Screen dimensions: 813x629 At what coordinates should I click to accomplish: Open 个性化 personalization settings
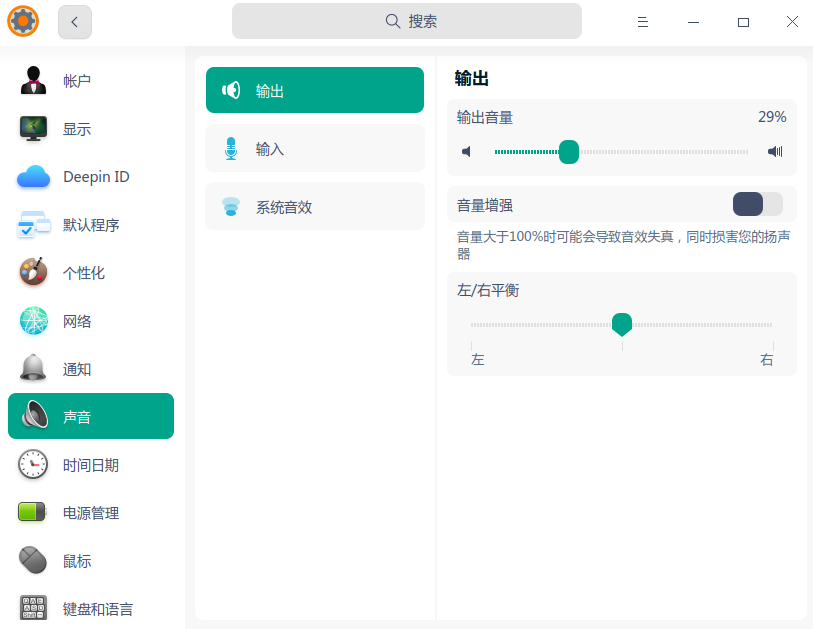point(91,273)
